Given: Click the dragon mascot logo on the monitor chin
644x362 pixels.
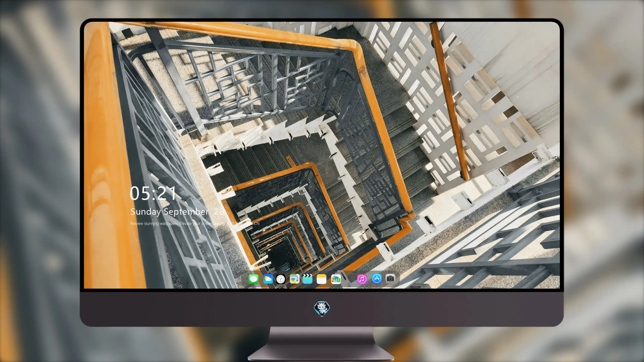Looking at the screenshot, I should coord(322,309).
